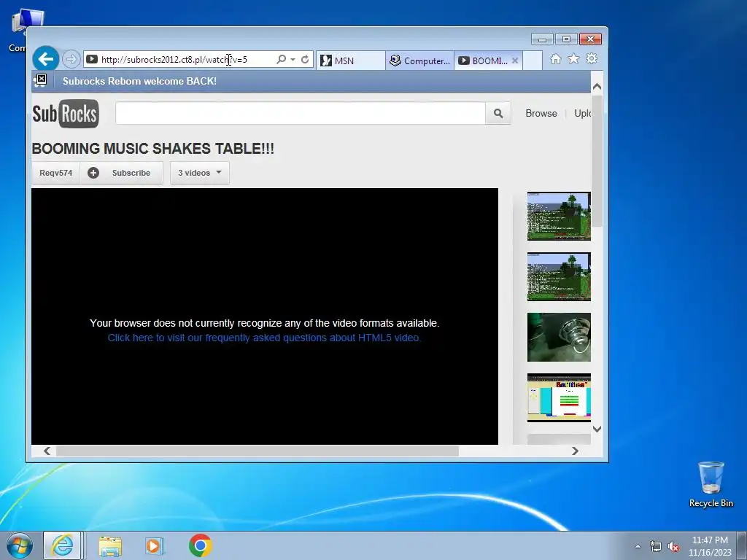This screenshot has height=560, width=747.
Task: Click the SubRocks search input box
Action: [x=300, y=113]
